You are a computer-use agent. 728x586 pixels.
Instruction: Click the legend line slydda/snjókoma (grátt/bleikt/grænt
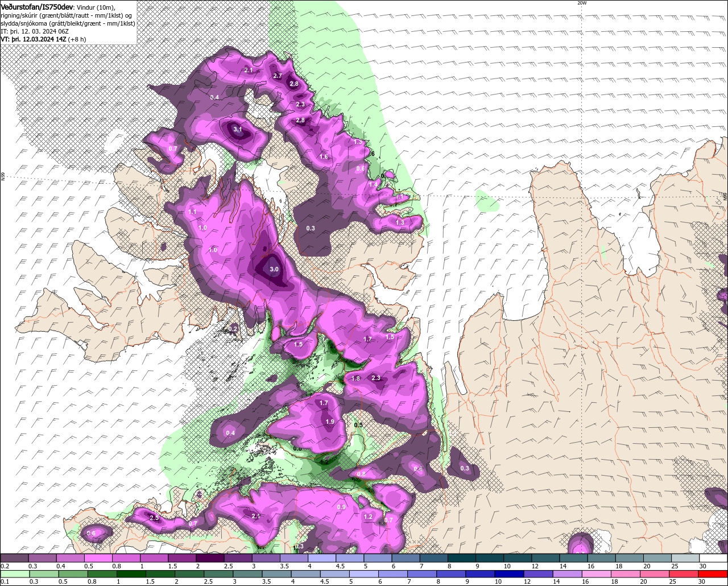click(x=68, y=23)
